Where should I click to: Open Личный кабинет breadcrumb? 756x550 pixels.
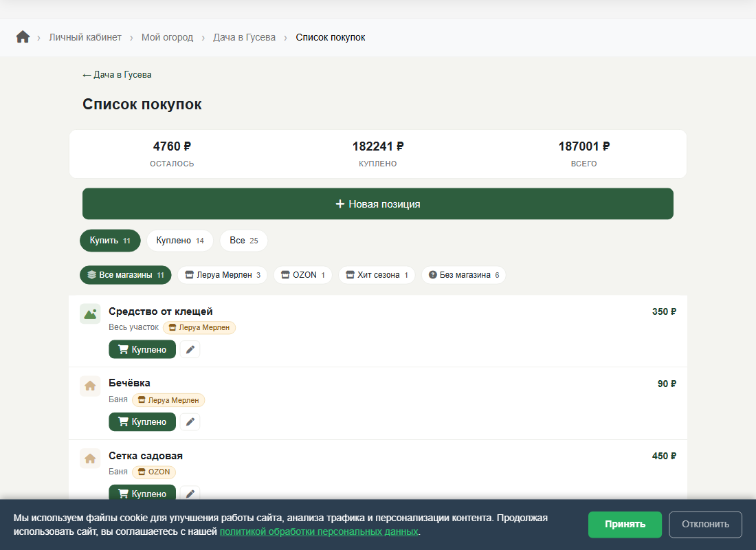click(85, 37)
